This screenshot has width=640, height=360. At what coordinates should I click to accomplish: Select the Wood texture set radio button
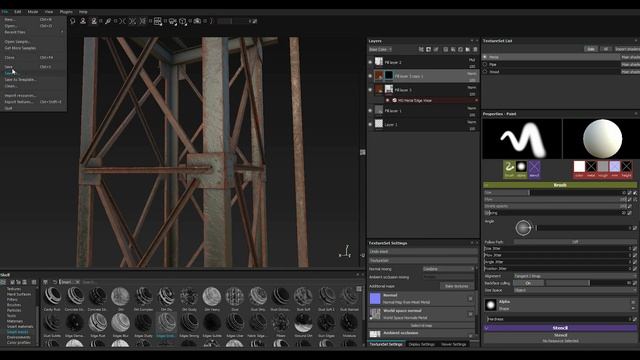[x=485, y=71]
